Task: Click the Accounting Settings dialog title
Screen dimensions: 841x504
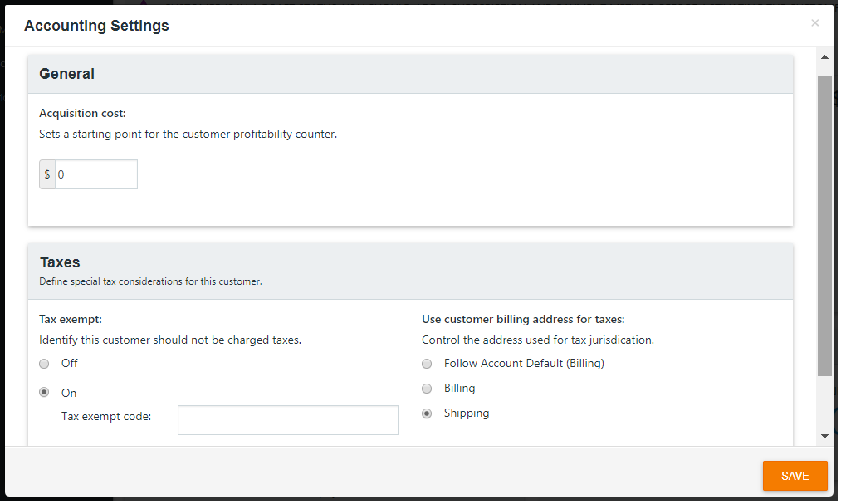Action: click(x=96, y=26)
